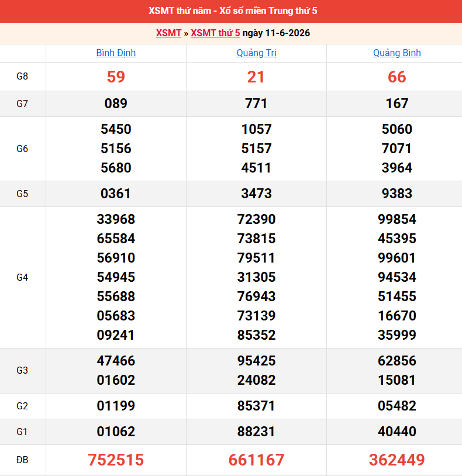
Task: Click G6 number 5156
Action: point(116,149)
